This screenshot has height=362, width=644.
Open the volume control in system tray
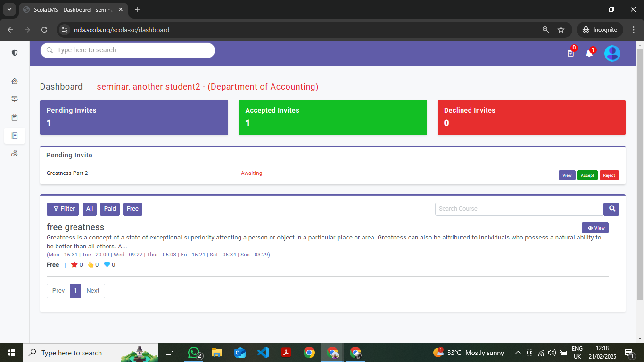pos(552,353)
